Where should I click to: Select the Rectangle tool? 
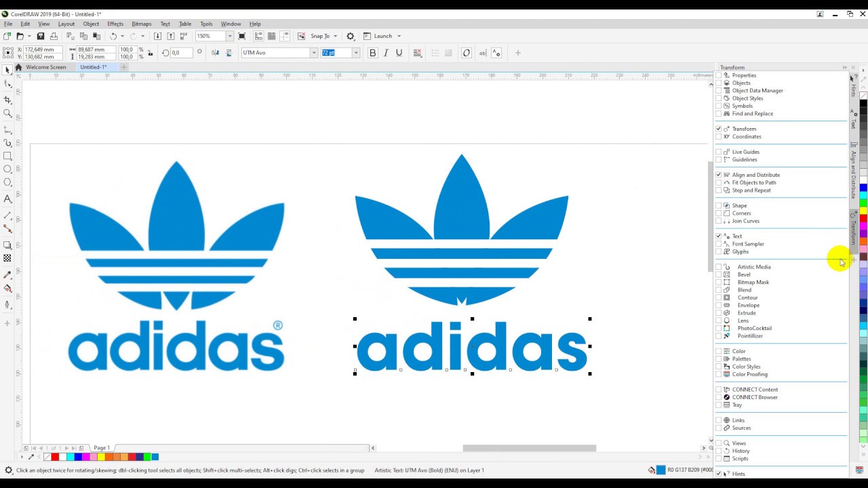click(x=7, y=156)
